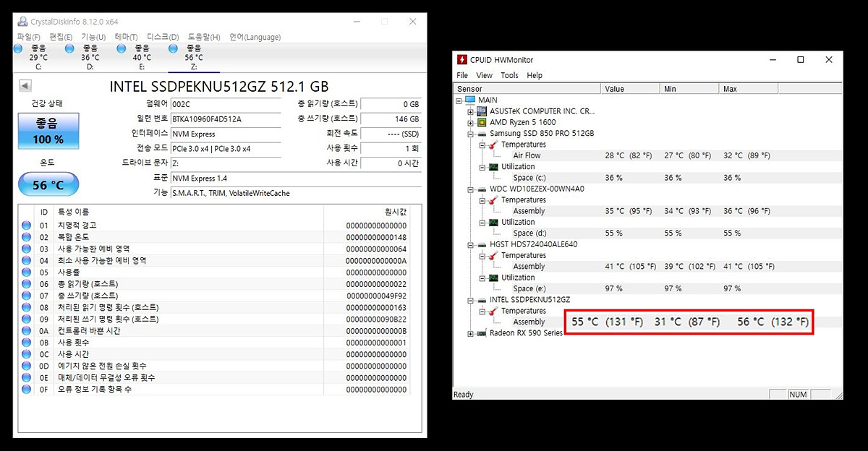Click the 원시값 column header
Image resolution: width=868 pixels, height=451 pixels.
tap(367, 212)
